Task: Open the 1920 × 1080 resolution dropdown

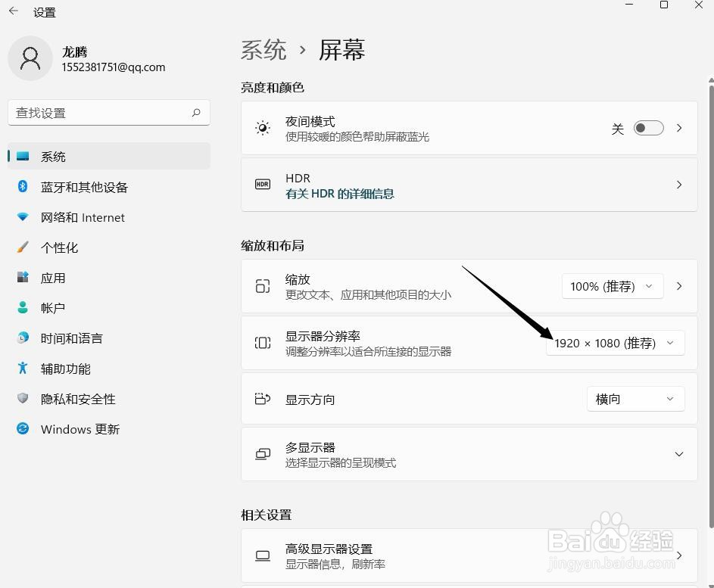Action: pos(615,343)
